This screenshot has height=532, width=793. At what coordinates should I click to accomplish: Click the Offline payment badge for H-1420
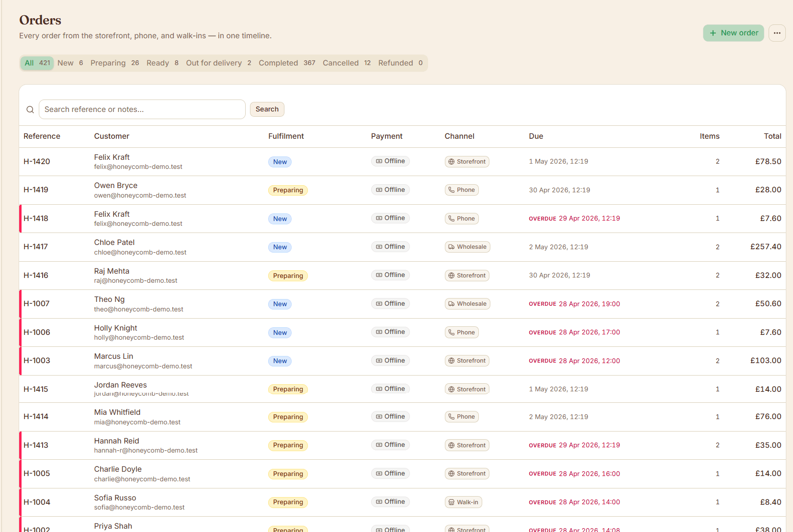(390, 161)
